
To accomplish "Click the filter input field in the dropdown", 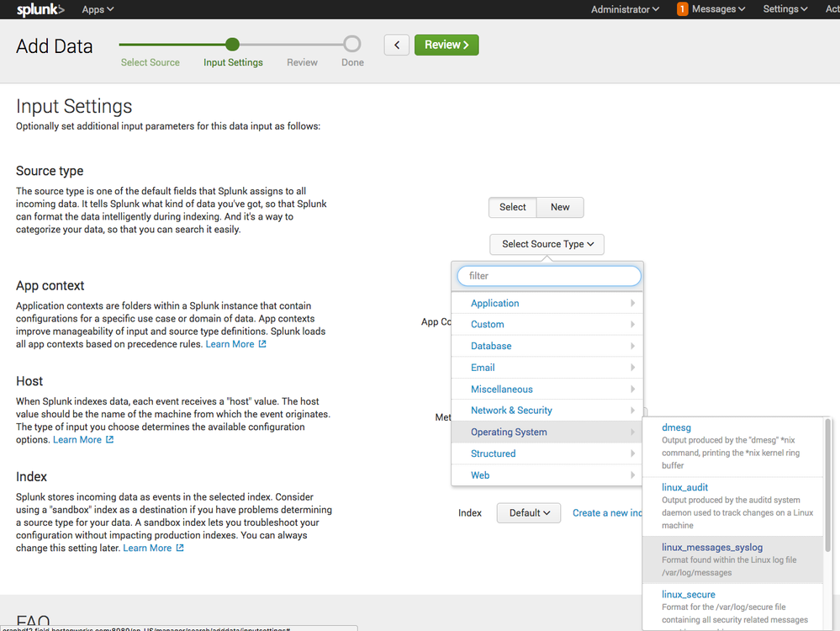I will [x=548, y=275].
